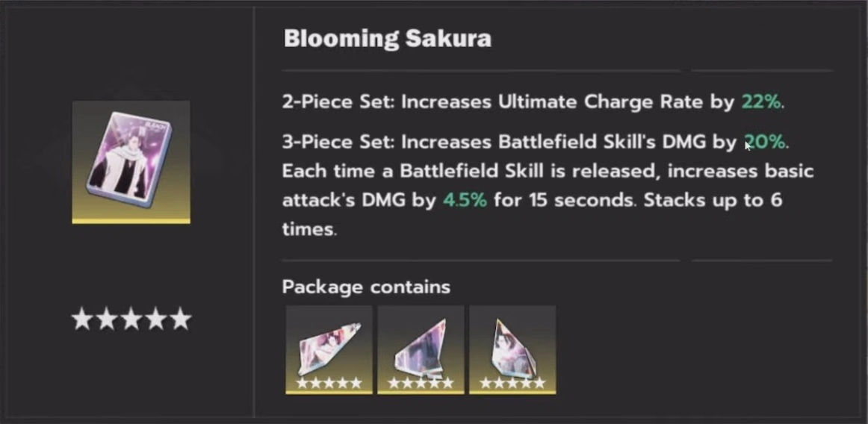This screenshot has width=868, height=424.
Task: Click the 2-Piece Set description text
Action: tap(508, 102)
